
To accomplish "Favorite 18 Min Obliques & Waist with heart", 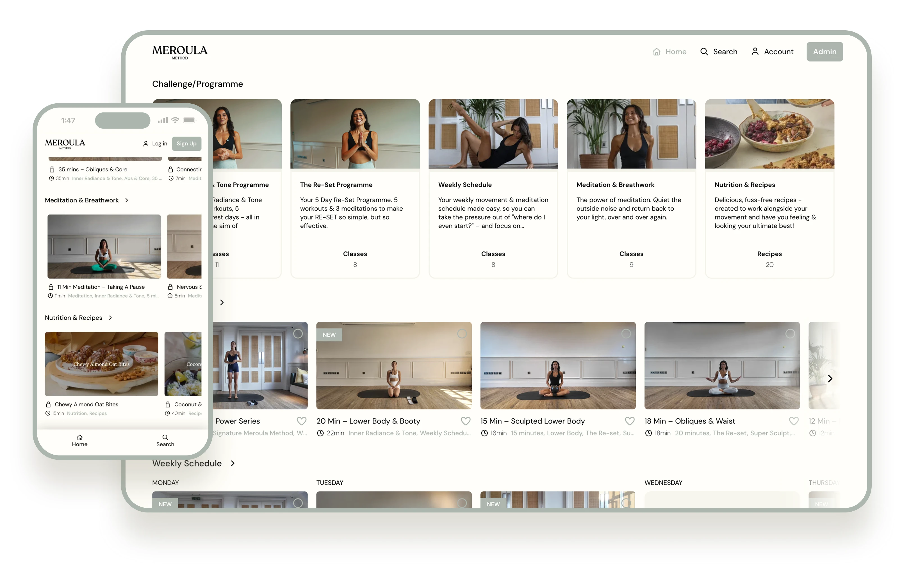I will pyautogui.click(x=794, y=421).
